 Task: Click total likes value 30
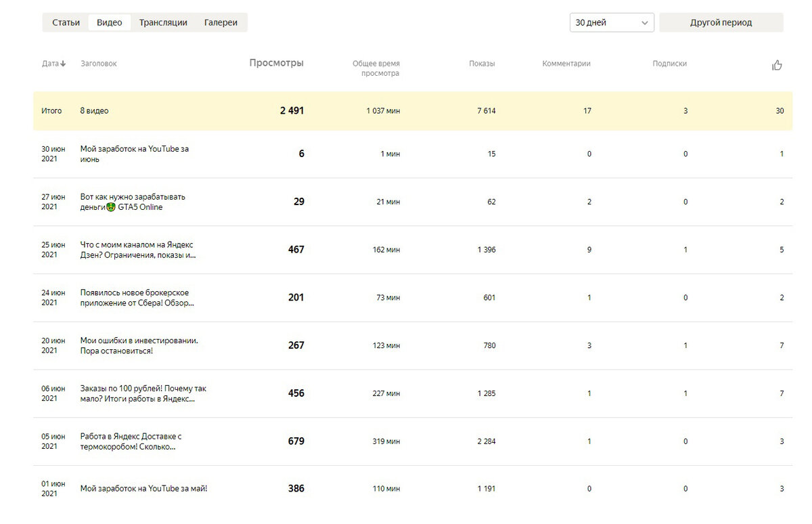click(x=780, y=110)
